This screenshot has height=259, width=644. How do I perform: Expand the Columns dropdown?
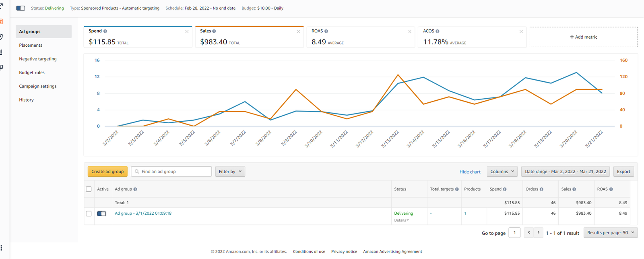click(502, 172)
